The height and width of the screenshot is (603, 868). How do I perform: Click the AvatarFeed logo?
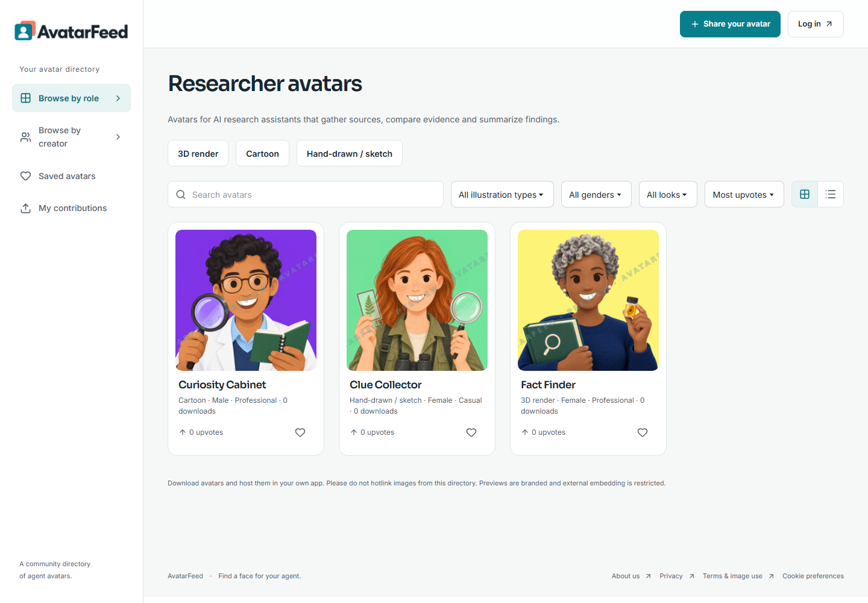click(71, 31)
